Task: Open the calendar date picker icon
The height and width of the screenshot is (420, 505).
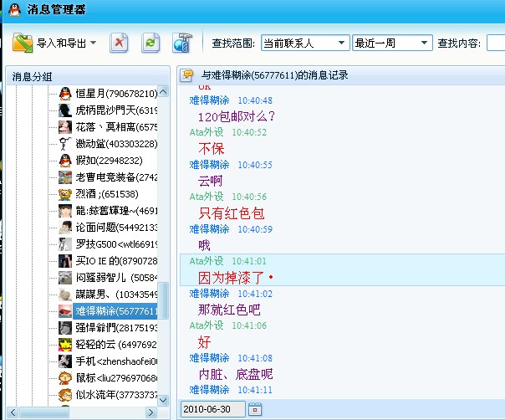Action: point(255,409)
